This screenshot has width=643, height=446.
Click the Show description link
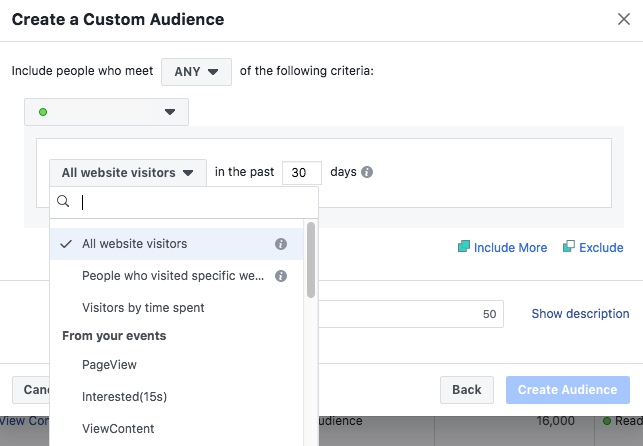click(x=580, y=314)
